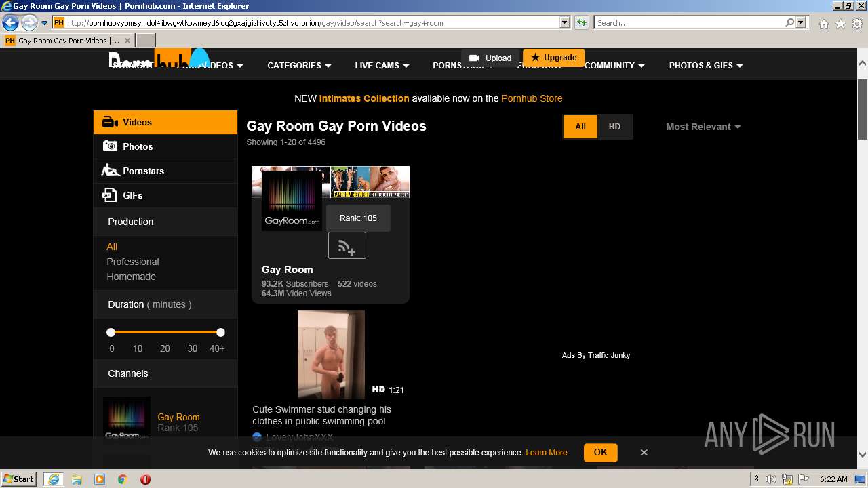
Task: Click the Rank: 105 badge
Action: coord(358,218)
